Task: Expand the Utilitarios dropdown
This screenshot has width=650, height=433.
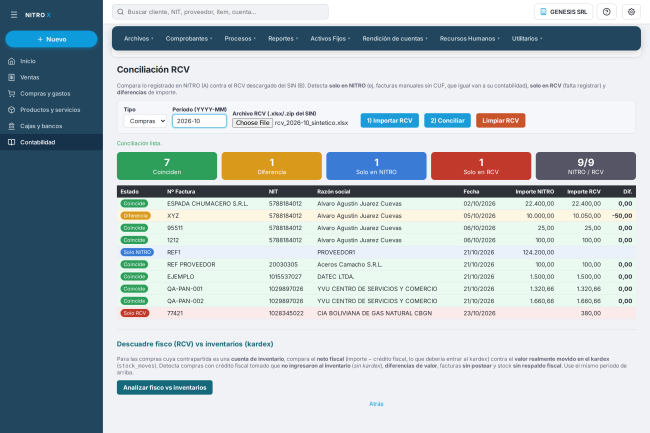Action: tap(526, 39)
